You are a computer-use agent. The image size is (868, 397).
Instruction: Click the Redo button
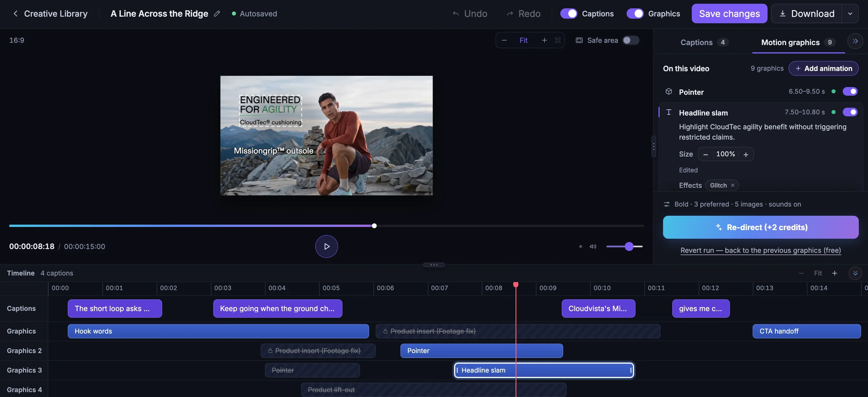point(524,14)
